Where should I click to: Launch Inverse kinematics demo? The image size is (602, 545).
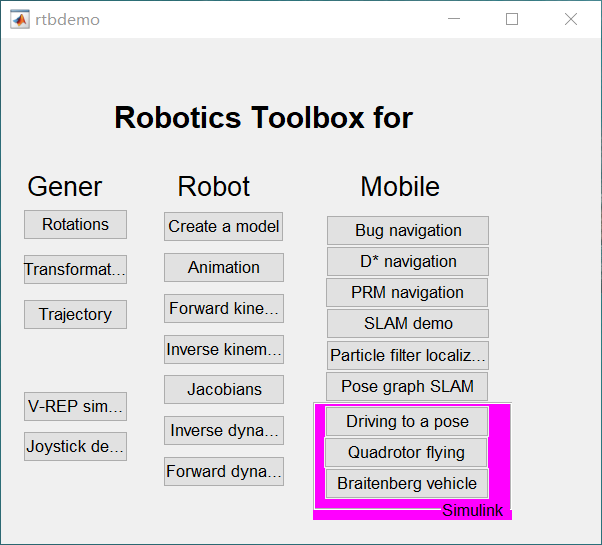coord(224,350)
